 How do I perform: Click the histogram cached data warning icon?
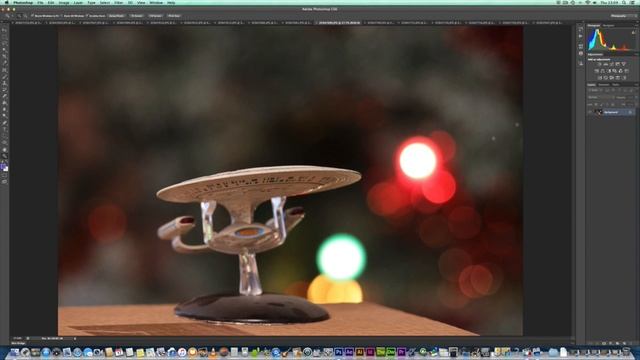coord(634,32)
